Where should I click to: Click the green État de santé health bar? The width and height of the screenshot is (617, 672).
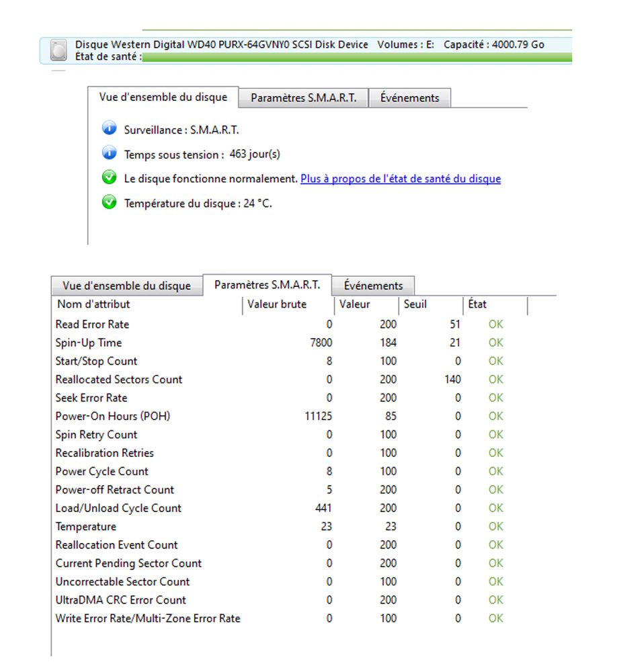coord(356,58)
